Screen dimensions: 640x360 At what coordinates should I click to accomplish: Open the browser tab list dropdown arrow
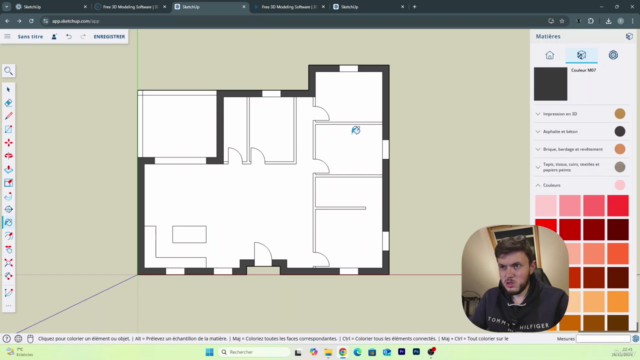pyautogui.click(x=7, y=7)
